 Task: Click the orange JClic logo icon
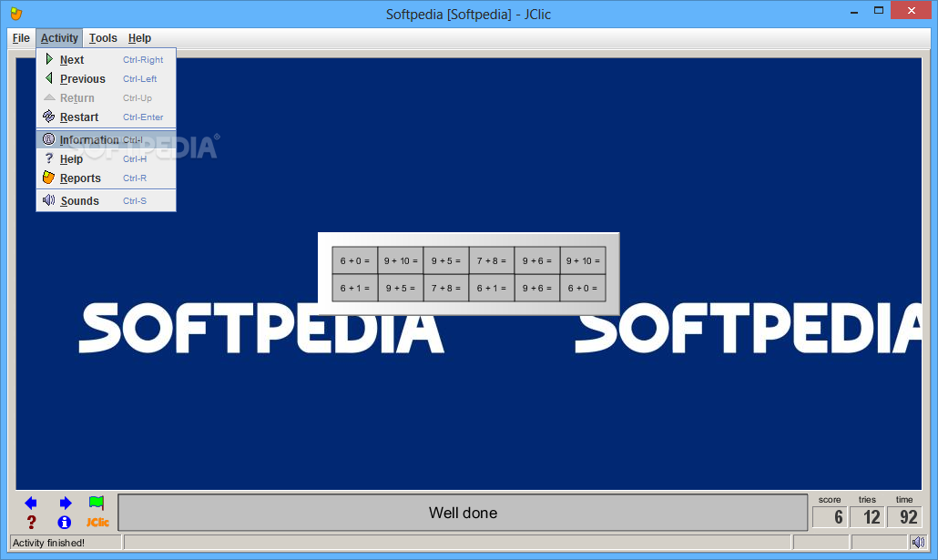coord(97,523)
